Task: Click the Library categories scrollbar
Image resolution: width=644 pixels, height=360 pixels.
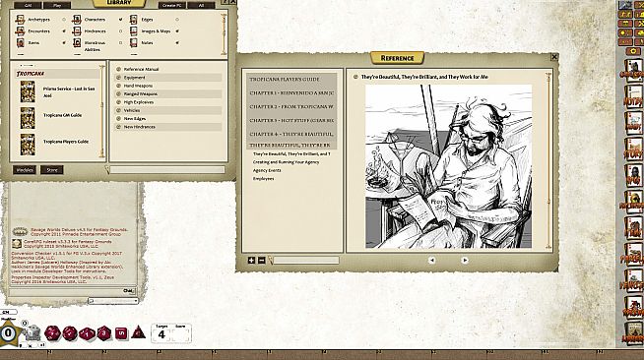Action: 224,34
